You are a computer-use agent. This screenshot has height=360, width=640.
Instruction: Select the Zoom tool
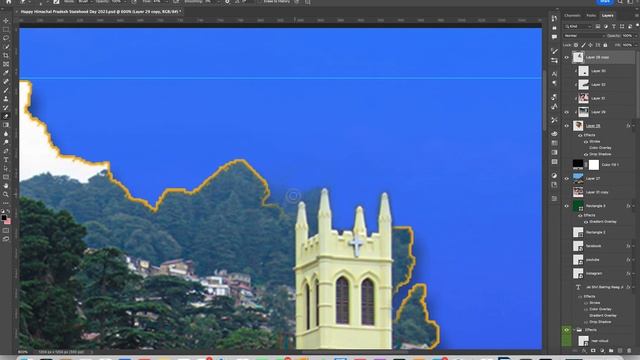click(6, 194)
